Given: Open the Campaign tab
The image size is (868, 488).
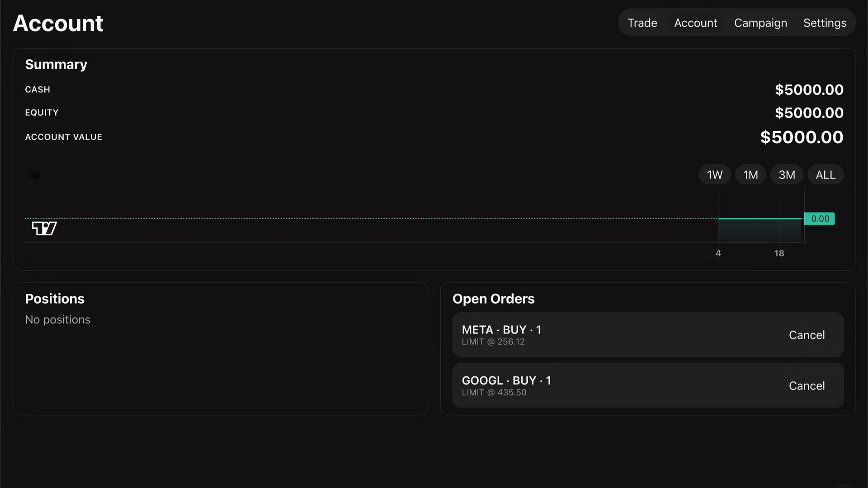Looking at the screenshot, I should click(760, 23).
